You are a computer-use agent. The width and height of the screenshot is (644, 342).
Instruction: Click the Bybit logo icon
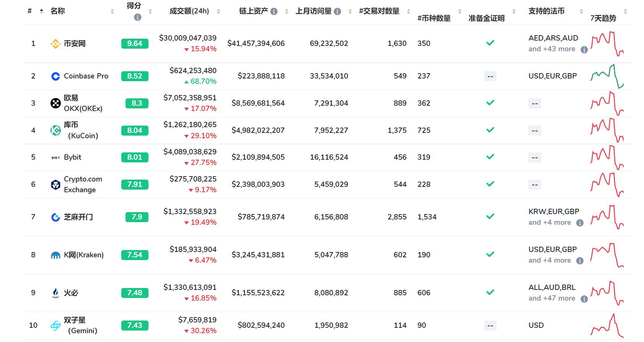coord(55,157)
